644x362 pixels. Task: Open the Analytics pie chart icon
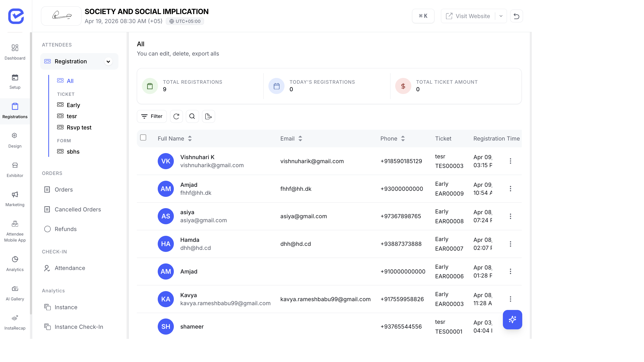[15, 259]
